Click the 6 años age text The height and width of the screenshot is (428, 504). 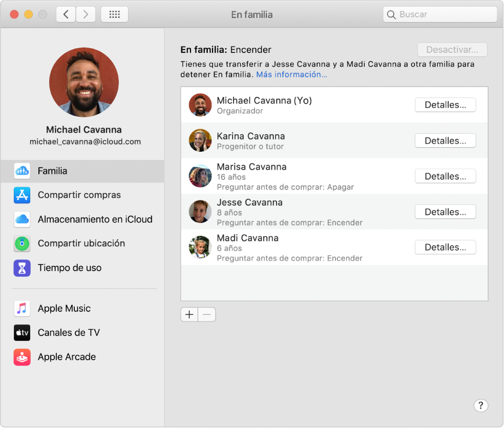[229, 249]
